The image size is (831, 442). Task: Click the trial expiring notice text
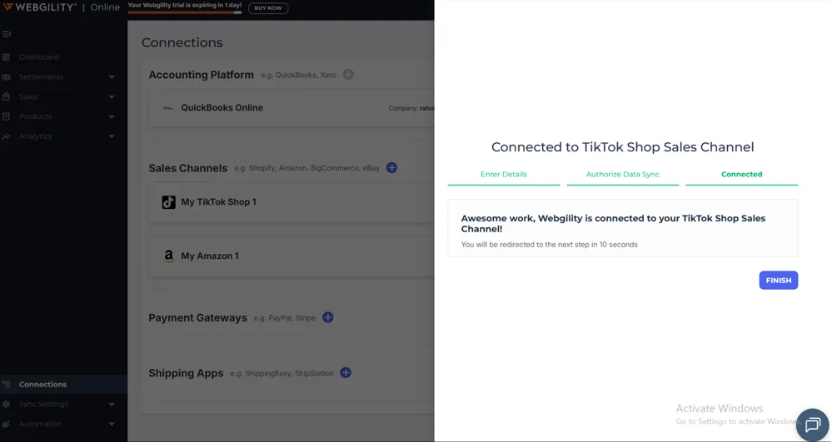pos(184,5)
